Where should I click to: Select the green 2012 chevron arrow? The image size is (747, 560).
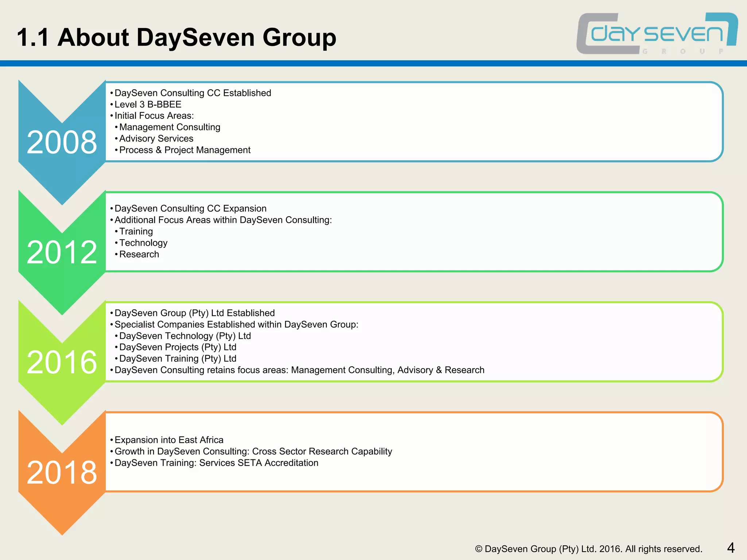(62, 252)
